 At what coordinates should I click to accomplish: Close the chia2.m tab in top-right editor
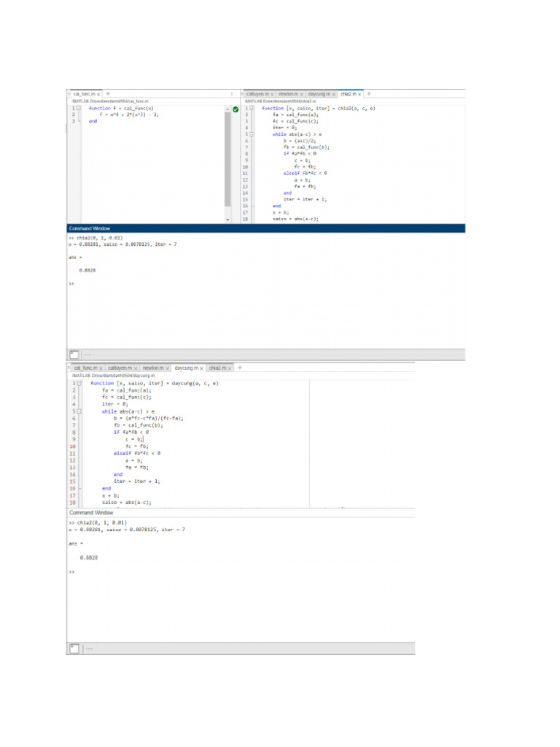[359, 94]
